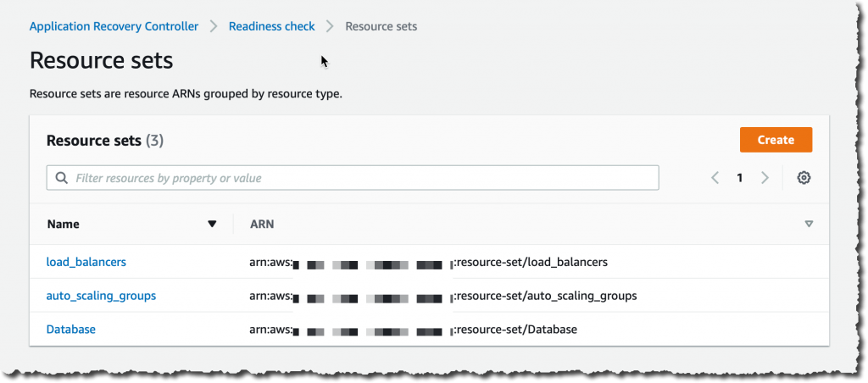The width and height of the screenshot is (868, 383).
Task: Click Resource sets breadcrumb text
Action: coord(381,26)
